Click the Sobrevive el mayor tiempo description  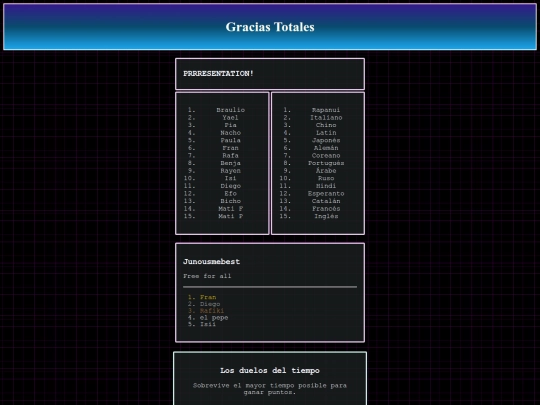point(270,388)
